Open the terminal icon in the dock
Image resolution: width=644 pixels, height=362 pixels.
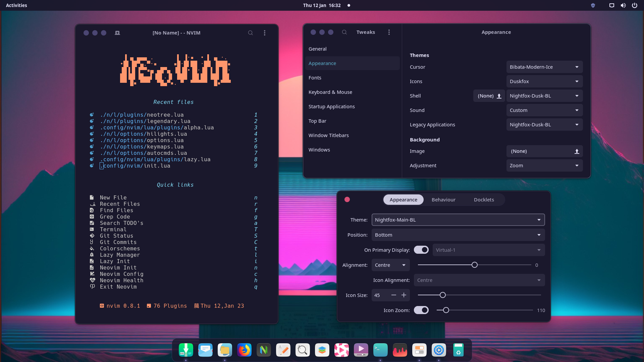tap(380, 350)
